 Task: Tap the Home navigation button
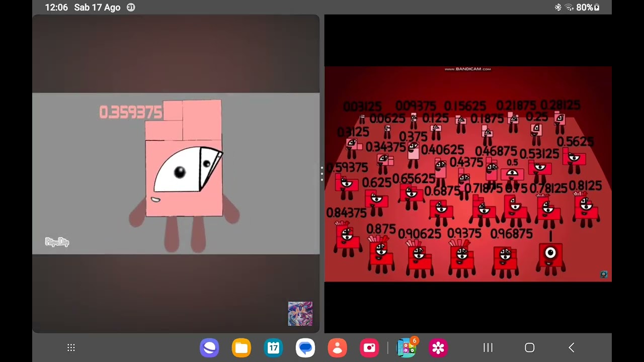(x=529, y=347)
